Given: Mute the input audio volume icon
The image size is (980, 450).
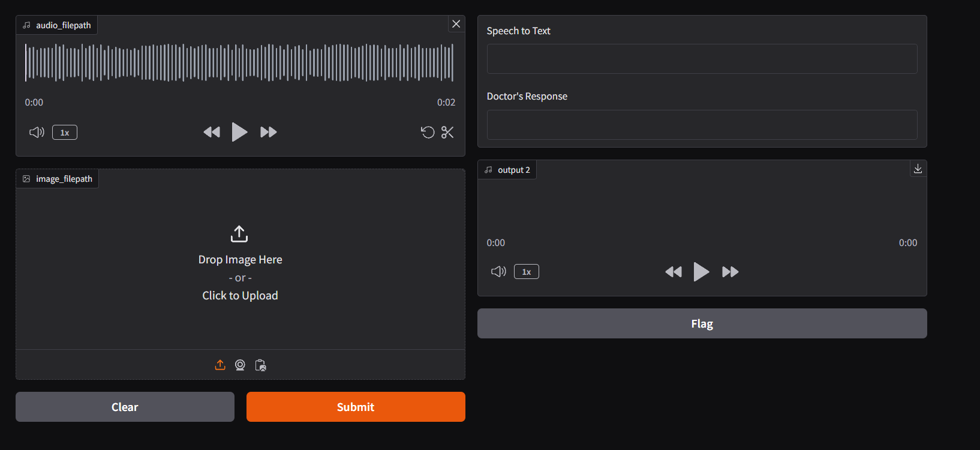Looking at the screenshot, I should (x=37, y=132).
